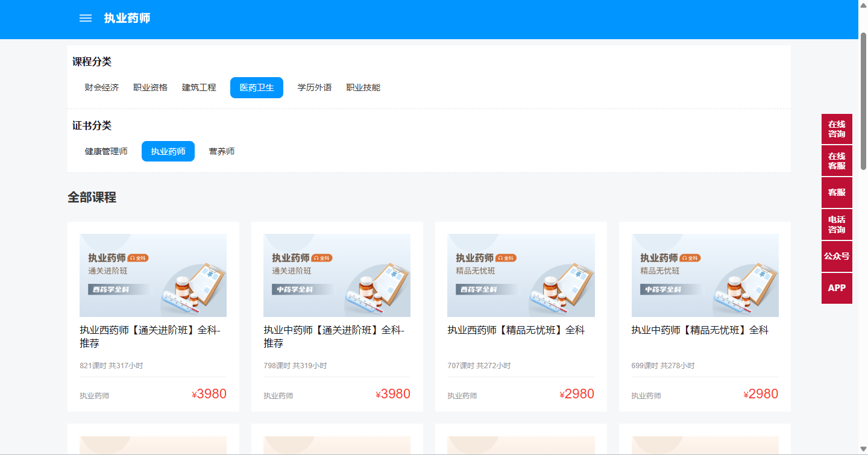Viewport: 868px width, 455px height.
Task: Click the highlighted 医药卫生 category
Action: [x=257, y=87]
